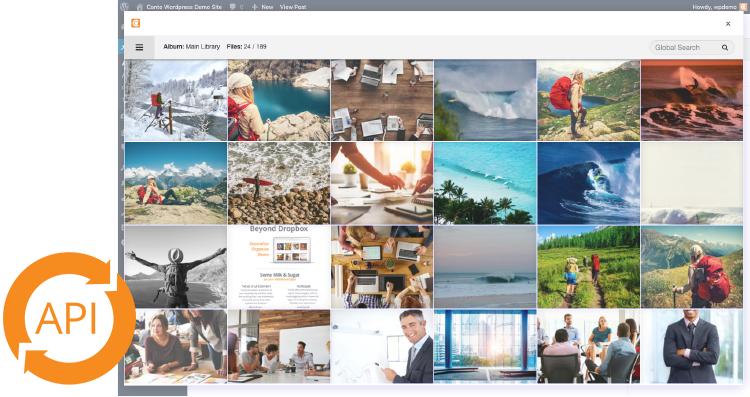Select the hands pointing at desk photo
This screenshot has width=750, height=397.
[x=382, y=183]
